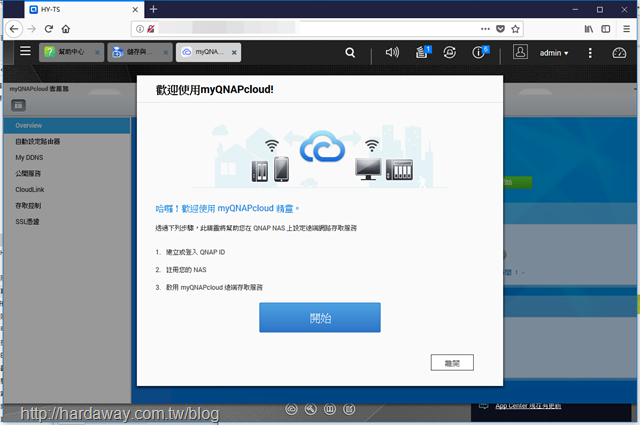The image size is (640, 425).
Task: Click the second bottom dock circular icon
Action: click(x=311, y=409)
